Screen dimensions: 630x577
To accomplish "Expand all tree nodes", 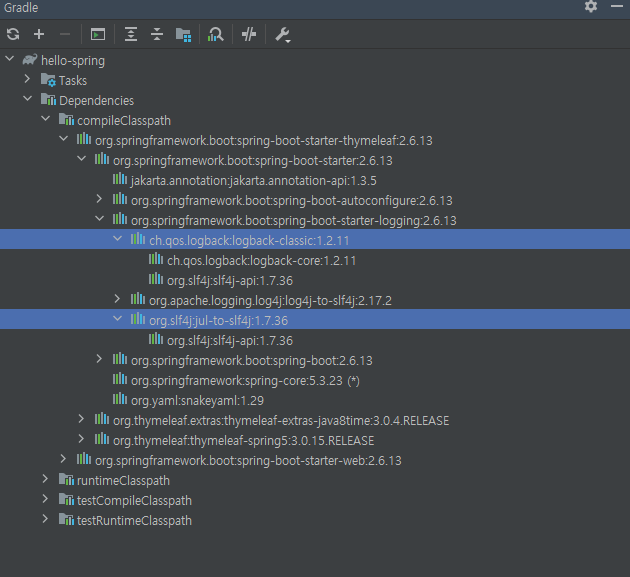I will pyautogui.click(x=131, y=35).
